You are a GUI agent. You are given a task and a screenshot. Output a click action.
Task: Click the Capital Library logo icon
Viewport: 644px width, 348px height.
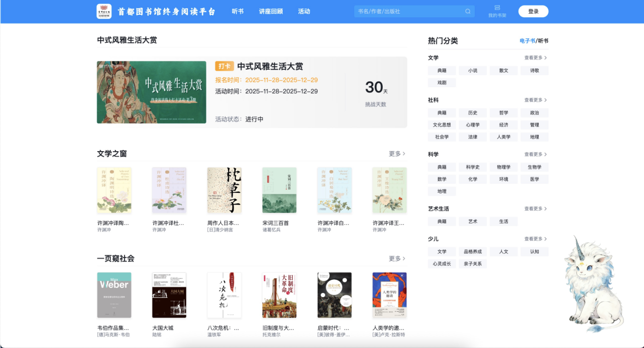pyautogui.click(x=104, y=11)
